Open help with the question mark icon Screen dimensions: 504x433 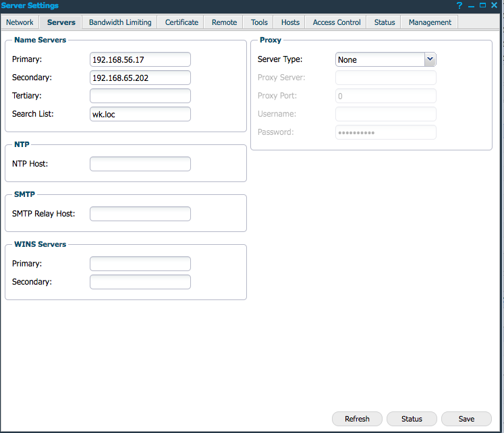click(459, 5)
